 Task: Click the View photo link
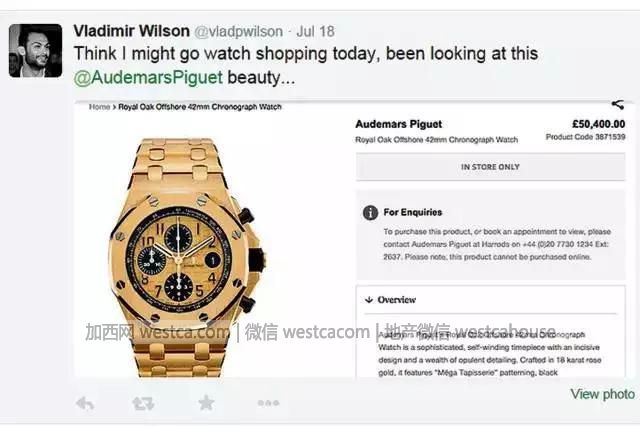click(602, 394)
